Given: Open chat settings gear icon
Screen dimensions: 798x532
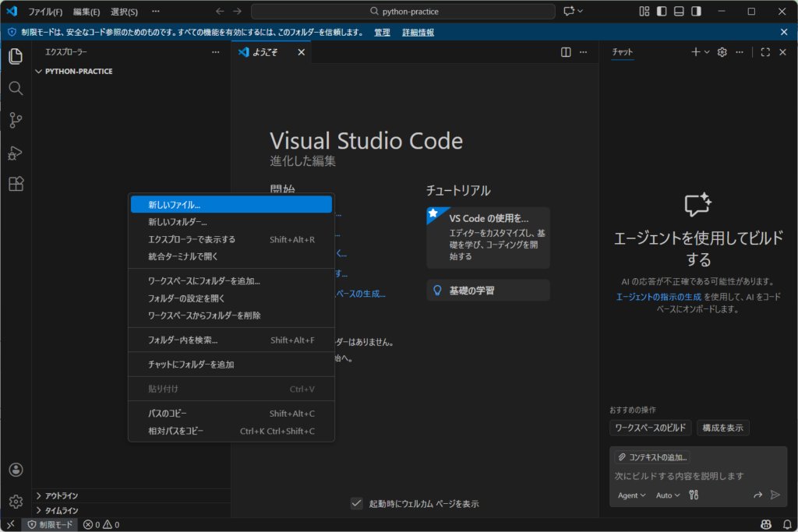Looking at the screenshot, I should pyautogui.click(x=722, y=52).
